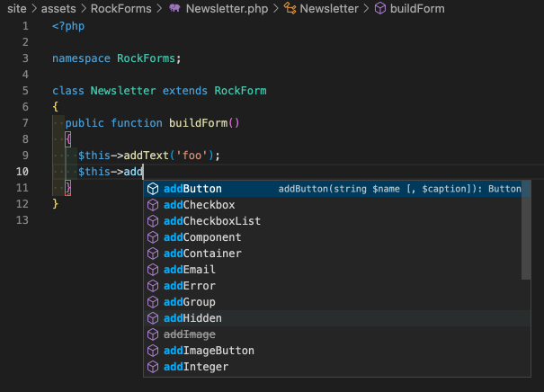
Task: Click the method icon beside addInteger suggestion
Action: tap(153, 367)
